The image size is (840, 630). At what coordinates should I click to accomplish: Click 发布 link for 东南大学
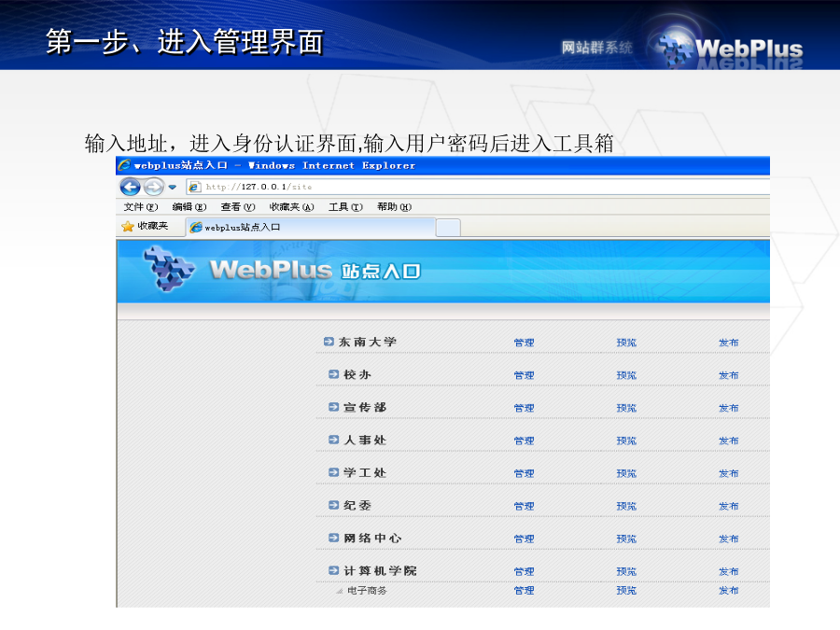[x=729, y=343]
